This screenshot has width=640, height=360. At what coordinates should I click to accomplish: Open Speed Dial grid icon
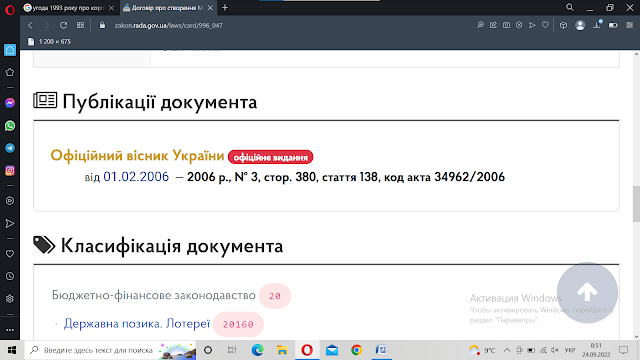coord(80,25)
